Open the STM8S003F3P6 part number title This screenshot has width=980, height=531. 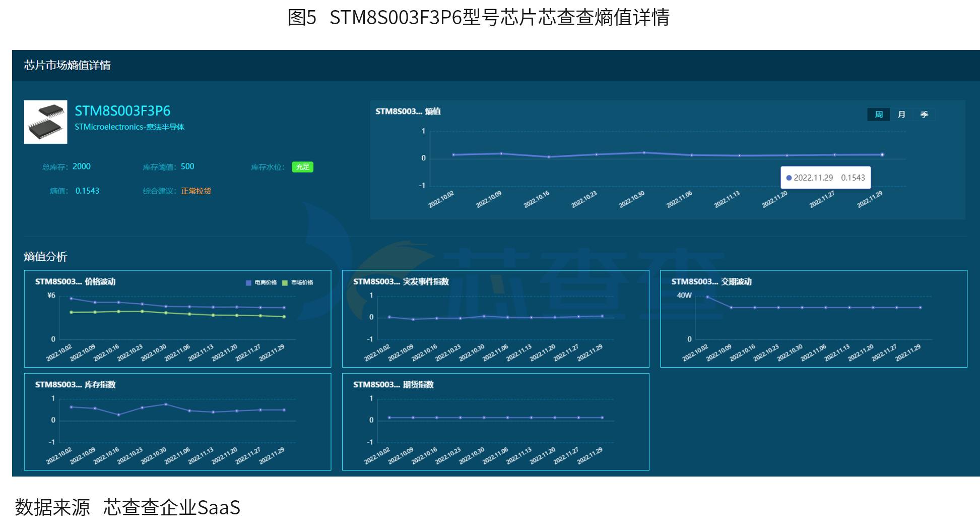pos(122,111)
